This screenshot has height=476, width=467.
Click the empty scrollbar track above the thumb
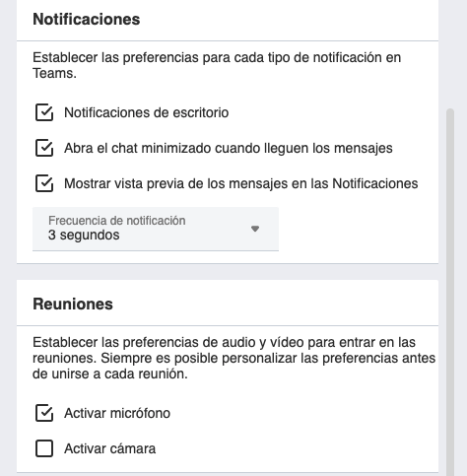click(x=450, y=54)
